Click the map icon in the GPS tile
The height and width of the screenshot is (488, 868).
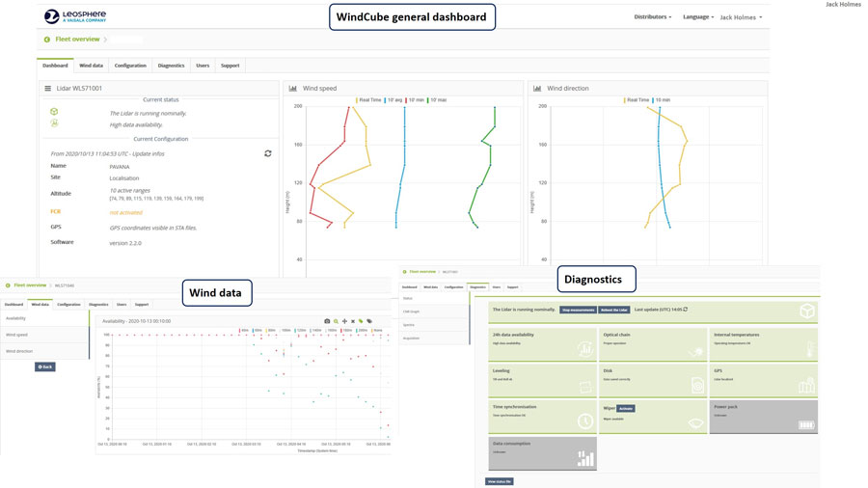pos(806,386)
